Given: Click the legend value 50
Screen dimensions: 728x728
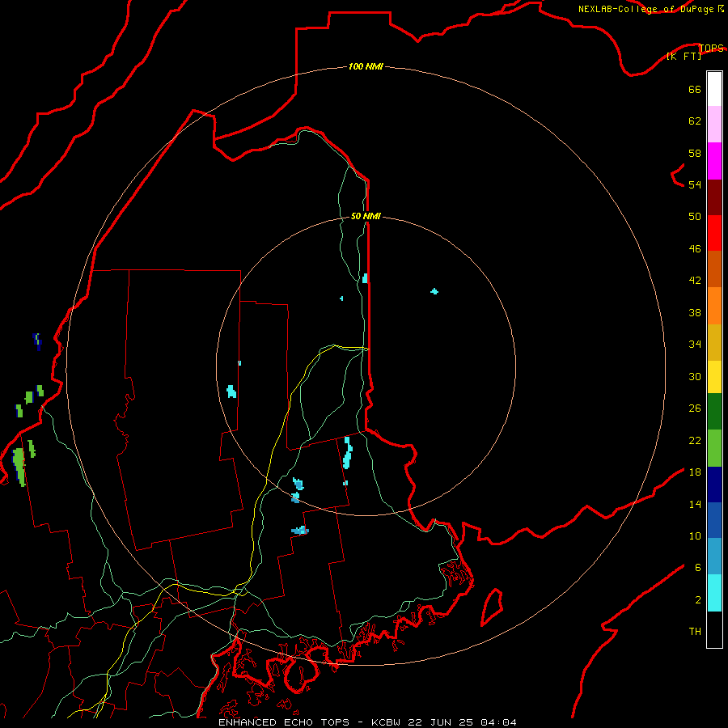Looking at the screenshot, I should (695, 216).
